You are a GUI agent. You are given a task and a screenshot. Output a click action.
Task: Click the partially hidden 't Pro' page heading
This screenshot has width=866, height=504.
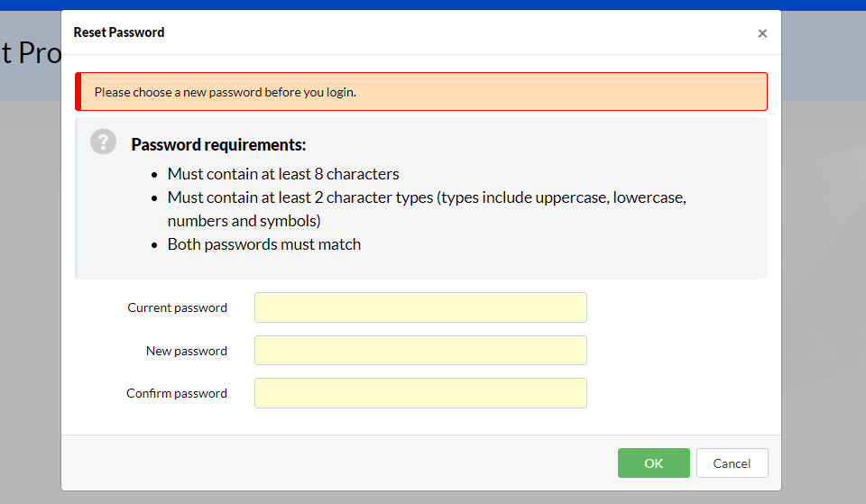pos(31,53)
